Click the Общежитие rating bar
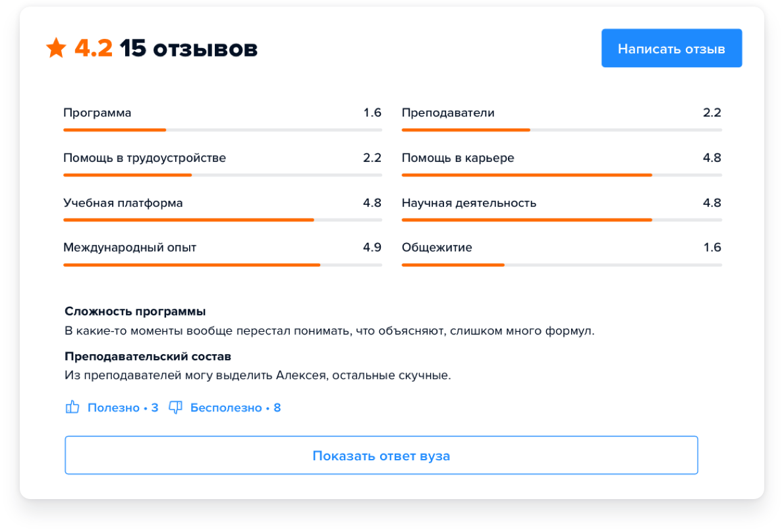Image resolution: width=784 pixels, height=532 pixels. coord(561,265)
